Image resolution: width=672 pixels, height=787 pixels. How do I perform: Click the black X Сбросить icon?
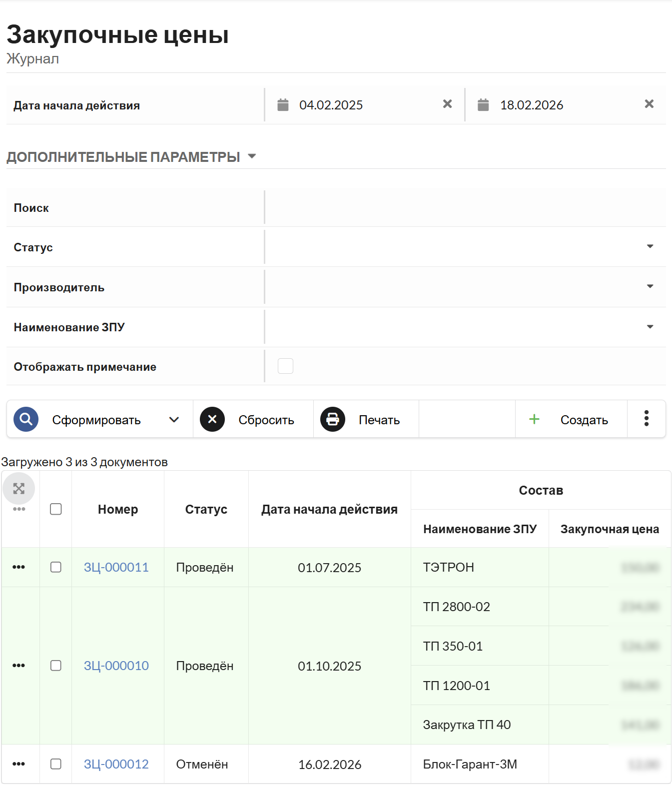(212, 419)
